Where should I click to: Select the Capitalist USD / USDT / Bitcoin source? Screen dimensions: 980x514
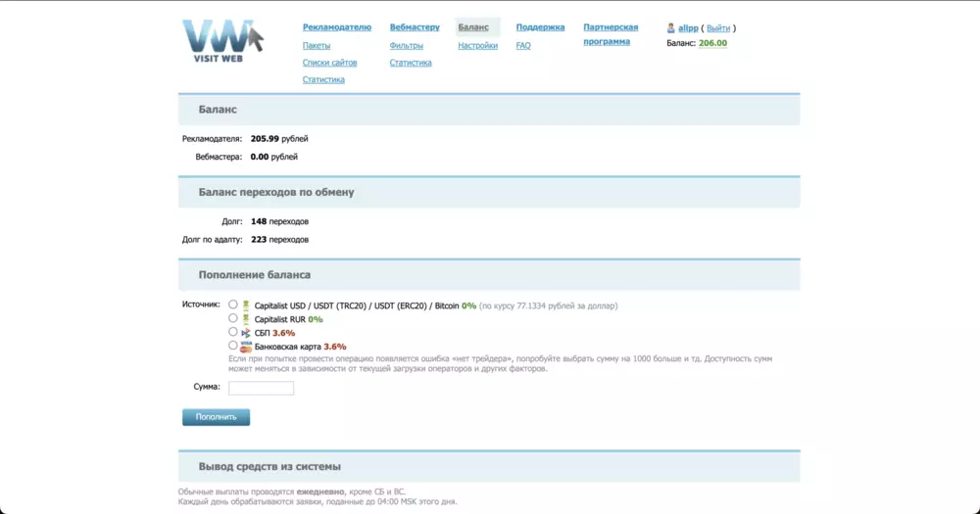tap(232, 304)
